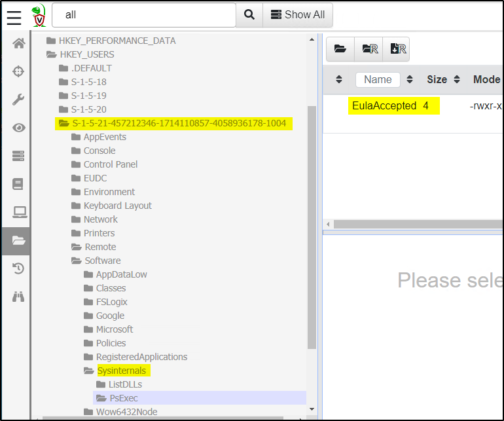
Task: Select the ListDLLs key
Action: [124, 384]
